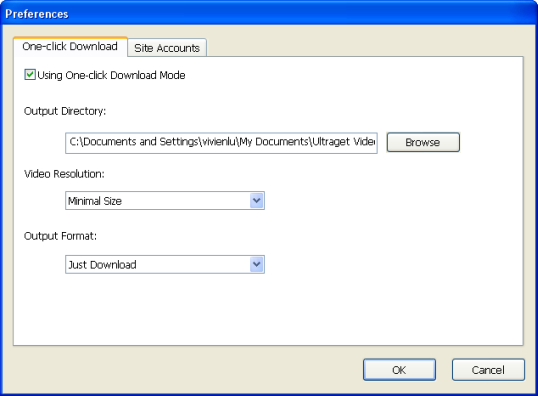Viewport: 538px width, 396px height.
Task: Click the Output Directory label
Action: (x=65, y=111)
